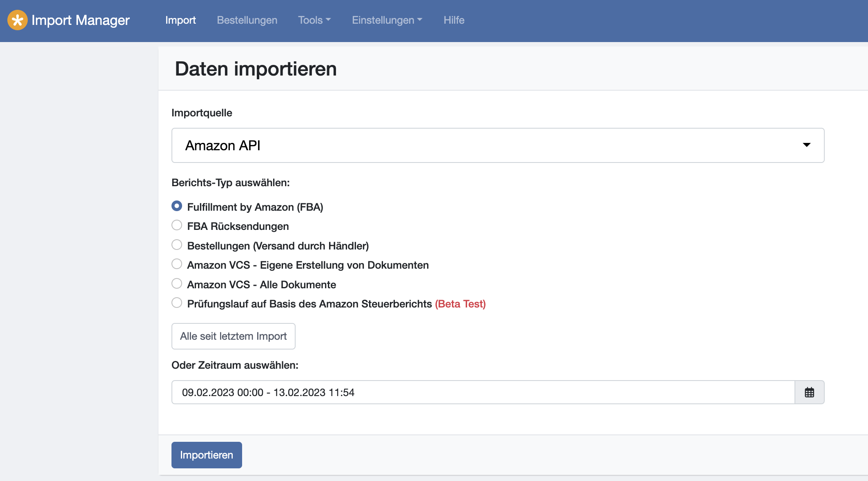Screen dimensions: 868x481
Task: Click Alle seit letztem Import button
Action: point(233,336)
